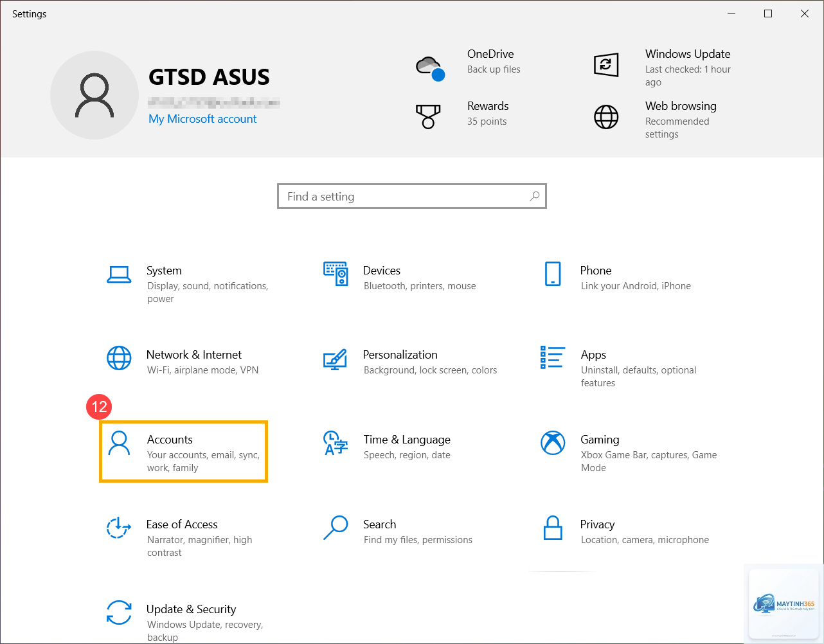Viewport: 824px width, 644px height.
Task: Open the Apps list icon
Action: [x=553, y=357]
